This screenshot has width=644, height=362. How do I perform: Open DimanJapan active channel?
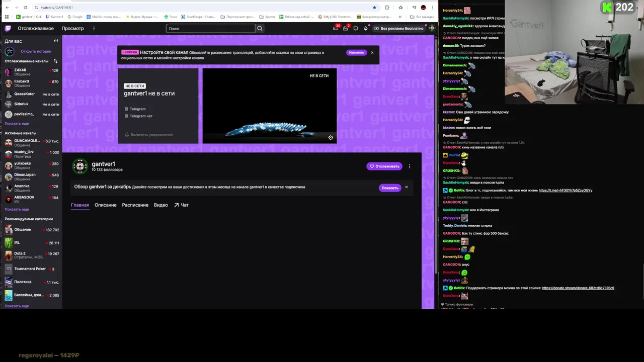tap(31, 176)
